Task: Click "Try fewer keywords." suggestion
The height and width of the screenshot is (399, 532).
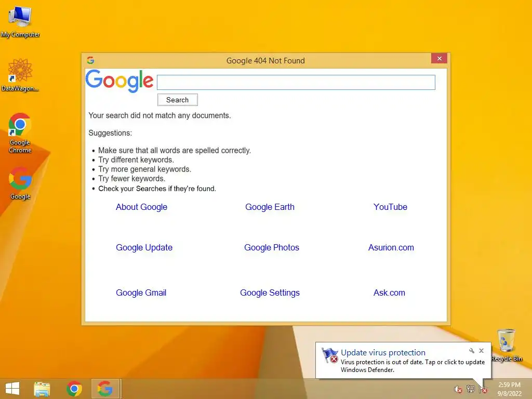Action: [x=131, y=179]
